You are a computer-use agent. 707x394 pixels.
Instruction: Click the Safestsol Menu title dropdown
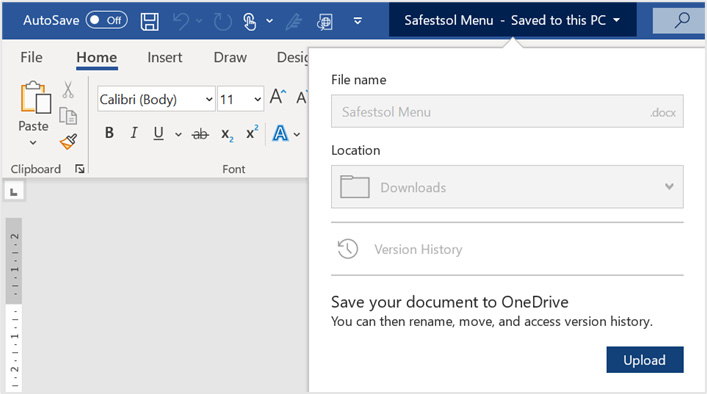point(512,20)
